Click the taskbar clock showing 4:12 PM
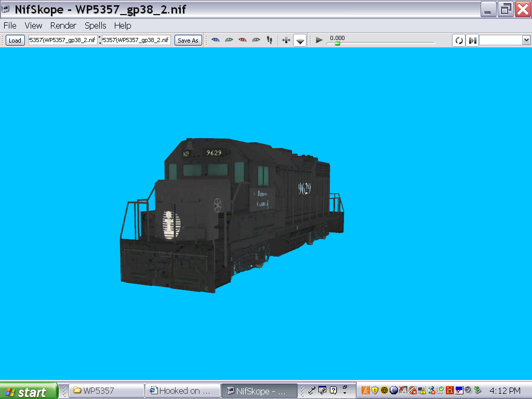532x399 pixels. (x=505, y=391)
